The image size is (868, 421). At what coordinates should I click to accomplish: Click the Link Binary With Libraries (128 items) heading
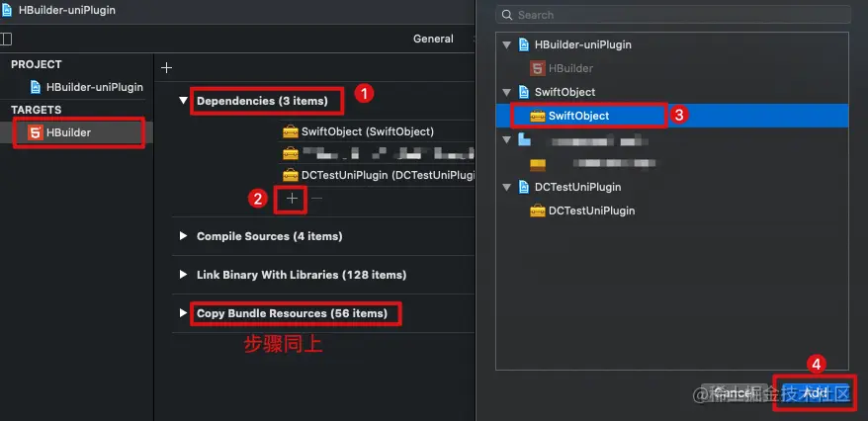tap(302, 275)
